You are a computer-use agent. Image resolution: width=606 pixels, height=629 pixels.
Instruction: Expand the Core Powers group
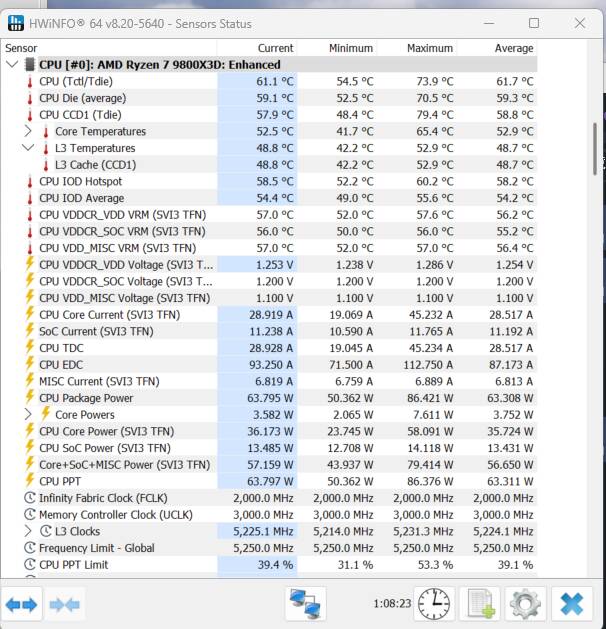pos(28,414)
